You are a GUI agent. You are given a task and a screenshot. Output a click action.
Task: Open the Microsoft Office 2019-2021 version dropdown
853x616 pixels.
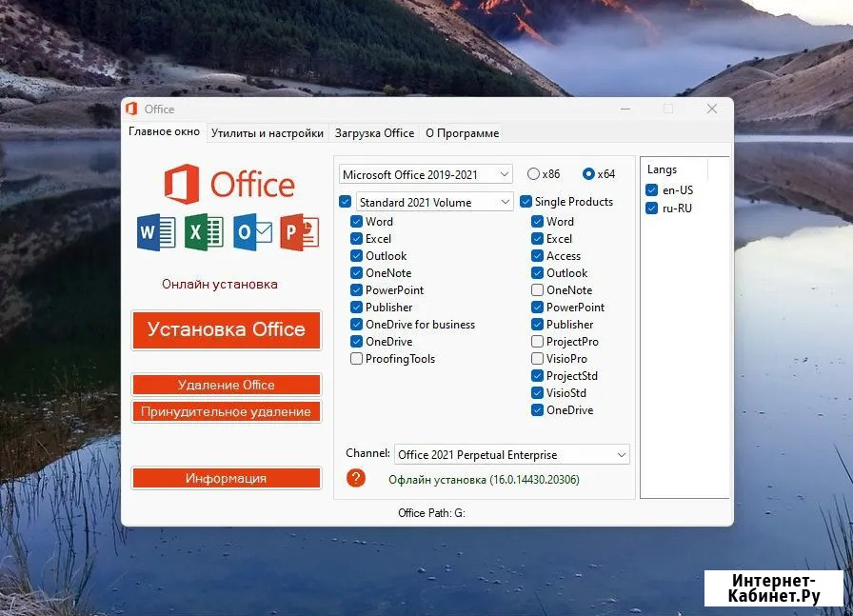pos(426,174)
